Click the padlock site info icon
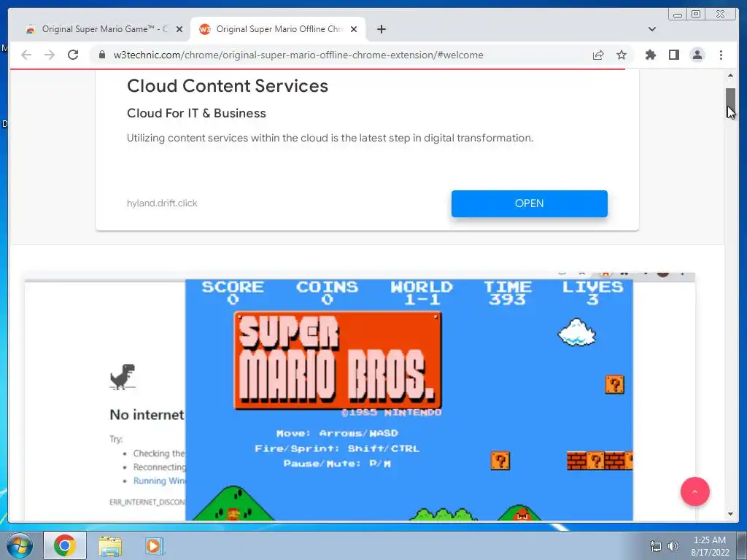 [x=101, y=55]
